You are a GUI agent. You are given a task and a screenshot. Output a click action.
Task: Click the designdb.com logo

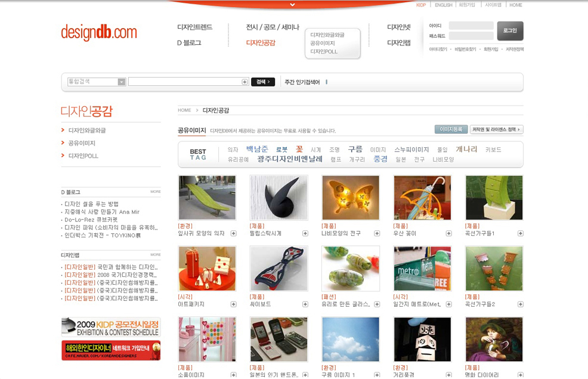click(x=99, y=32)
